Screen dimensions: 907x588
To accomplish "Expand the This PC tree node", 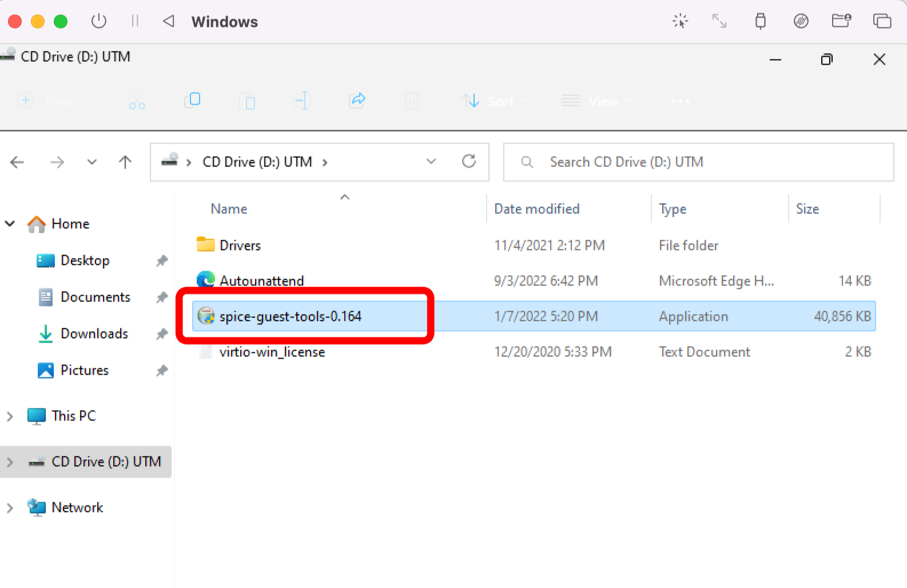I will pyautogui.click(x=10, y=416).
